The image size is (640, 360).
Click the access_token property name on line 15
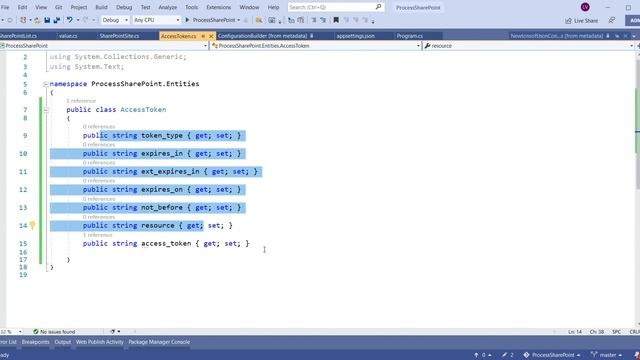coord(166,244)
